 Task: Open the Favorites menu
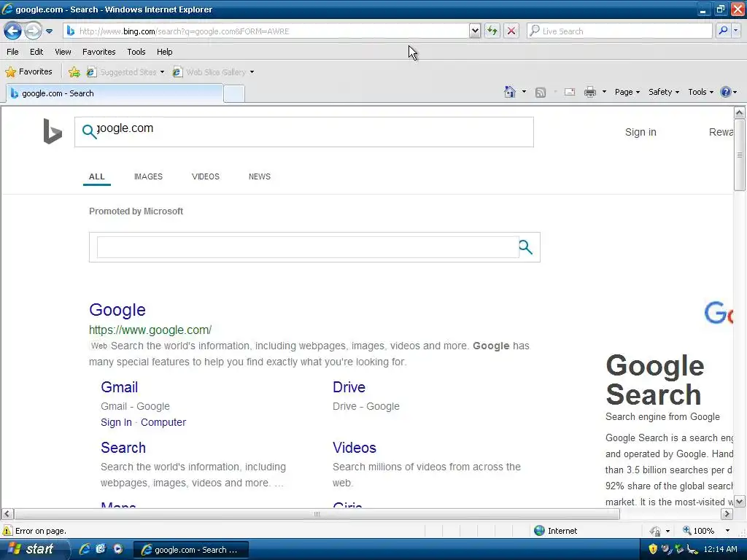(x=99, y=52)
